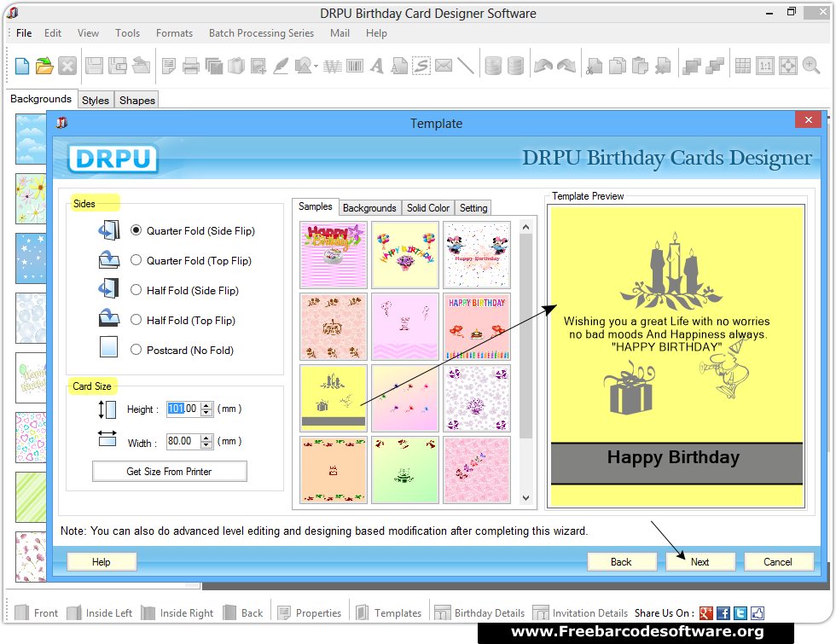Viewport: 836px width, 644px height.
Task: Select Half Fold (Top Flip) option
Action: 136,320
